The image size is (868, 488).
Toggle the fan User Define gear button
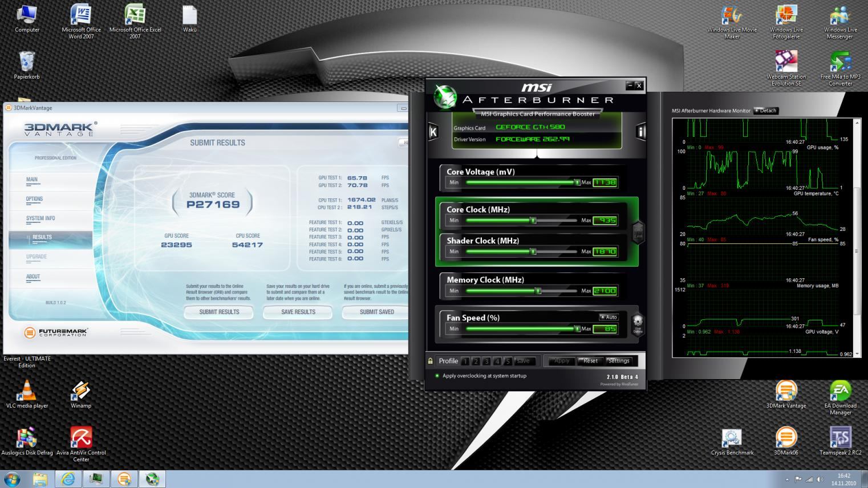638,324
